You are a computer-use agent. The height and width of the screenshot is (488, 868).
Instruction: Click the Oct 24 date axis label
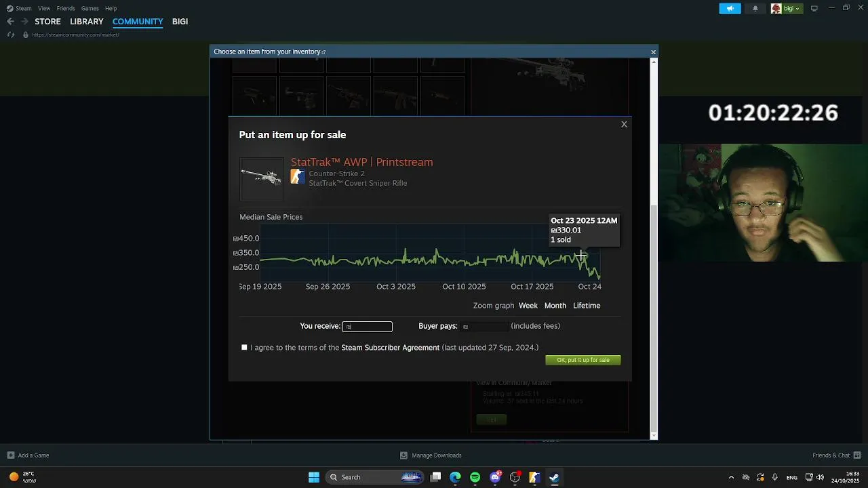[x=589, y=287]
